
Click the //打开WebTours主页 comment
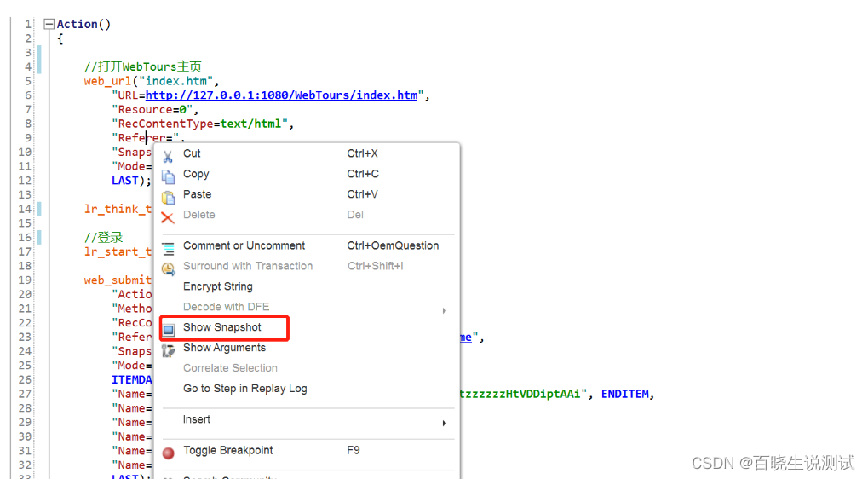point(143,67)
